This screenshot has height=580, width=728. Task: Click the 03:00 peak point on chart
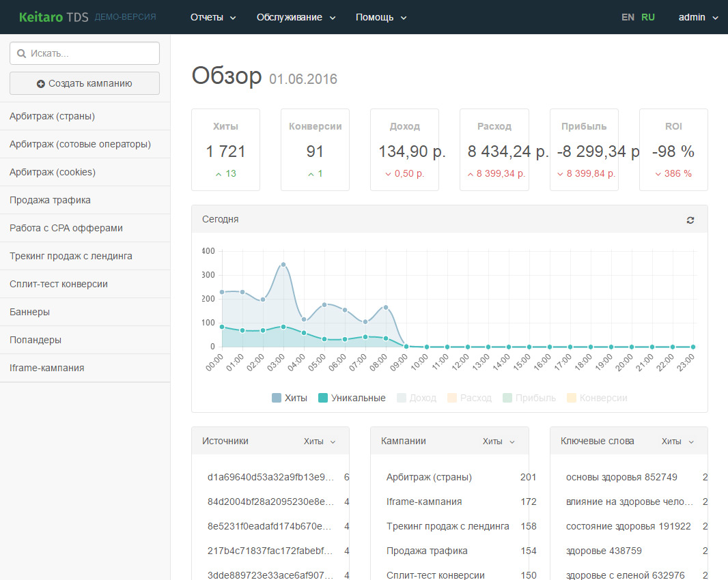283,265
